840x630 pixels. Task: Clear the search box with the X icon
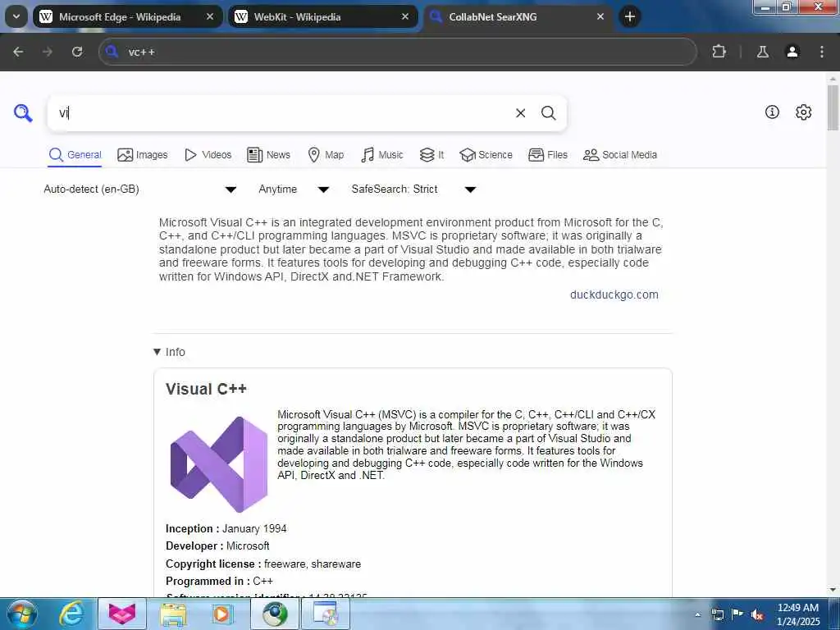(520, 113)
